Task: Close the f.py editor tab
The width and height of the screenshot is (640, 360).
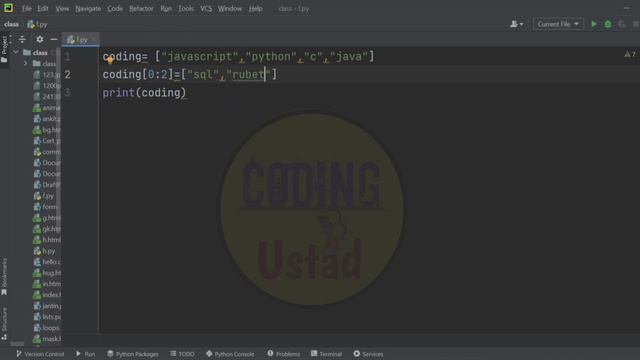Action: point(94,40)
